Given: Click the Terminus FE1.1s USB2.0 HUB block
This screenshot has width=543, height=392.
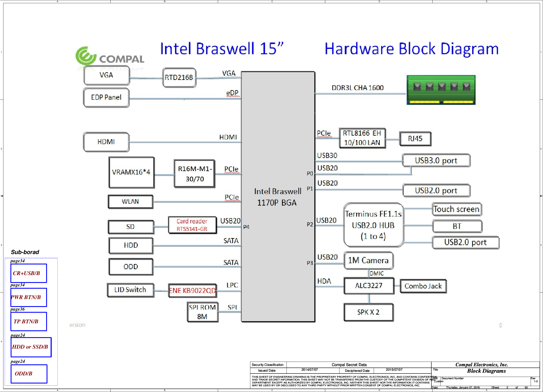Looking at the screenshot, I should tap(373, 225).
